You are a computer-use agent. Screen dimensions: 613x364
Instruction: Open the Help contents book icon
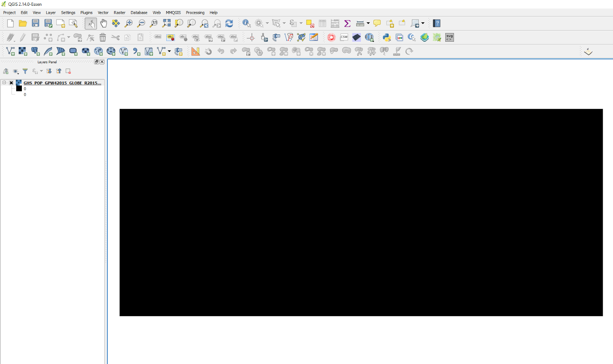[x=437, y=23]
